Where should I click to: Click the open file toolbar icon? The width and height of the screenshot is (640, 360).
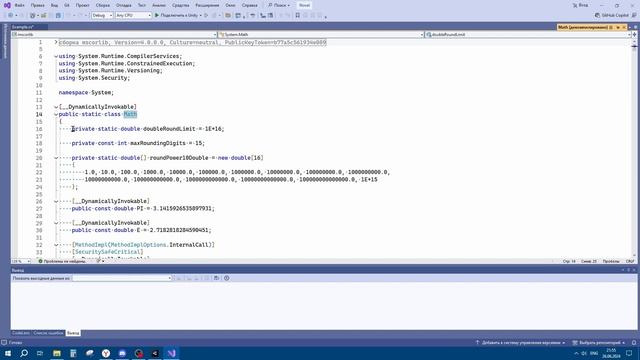point(44,15)
